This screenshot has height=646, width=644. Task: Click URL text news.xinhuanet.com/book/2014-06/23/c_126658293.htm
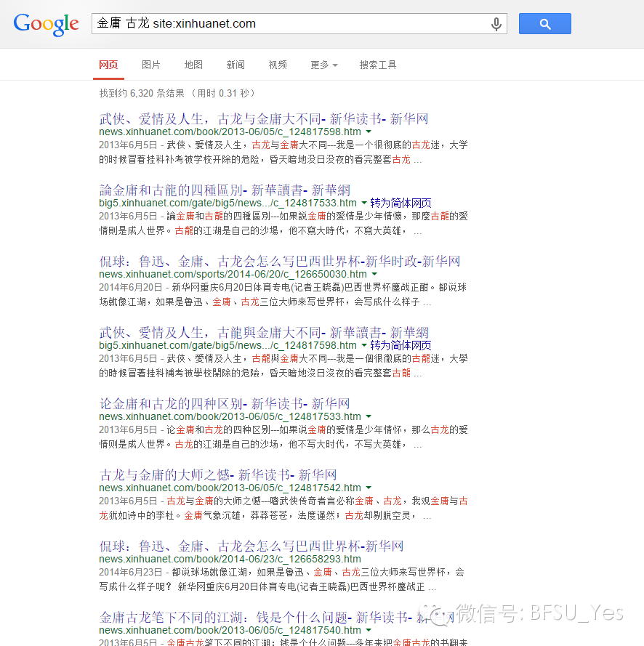(x=230, y=559)
